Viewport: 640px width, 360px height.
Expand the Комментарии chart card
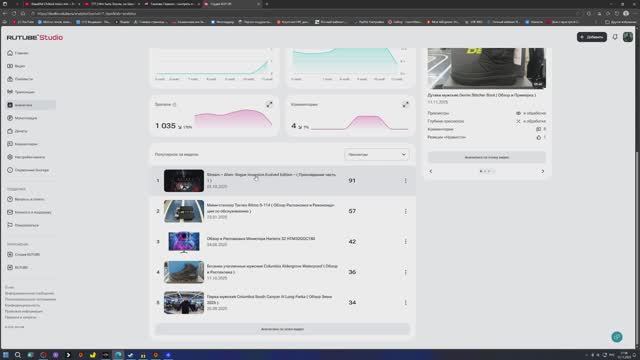tap(405, 105)
